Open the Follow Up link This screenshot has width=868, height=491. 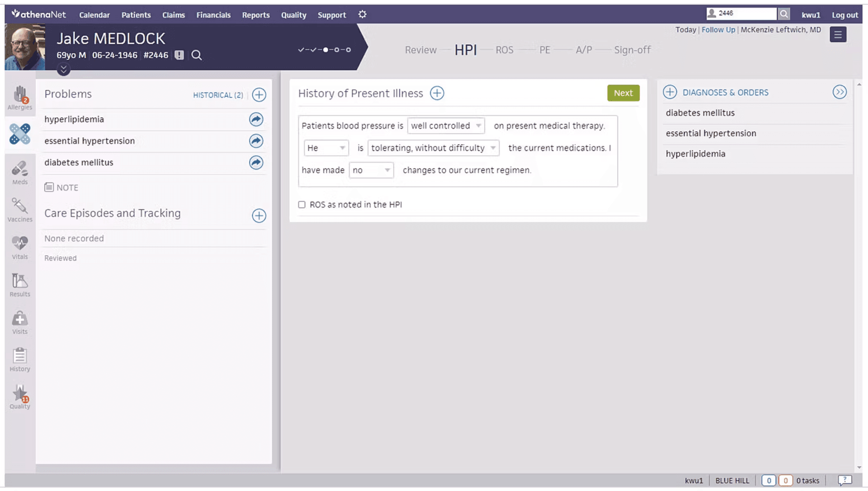718,30
